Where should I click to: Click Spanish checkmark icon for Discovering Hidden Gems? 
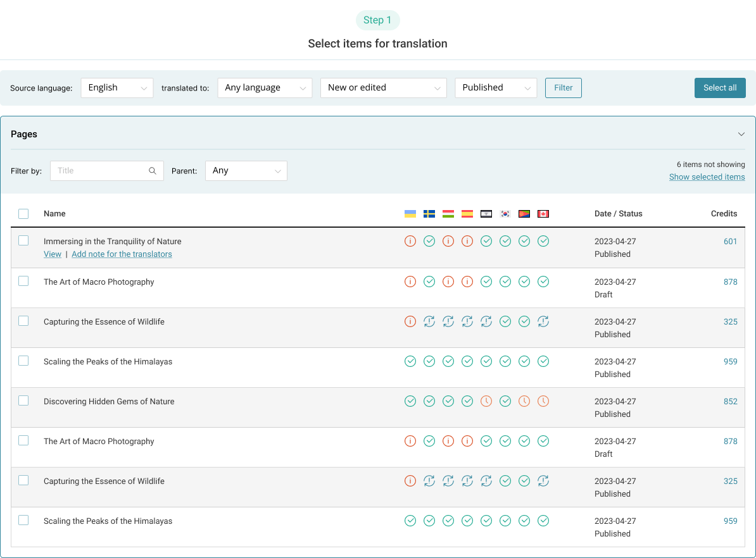(467, 401)
